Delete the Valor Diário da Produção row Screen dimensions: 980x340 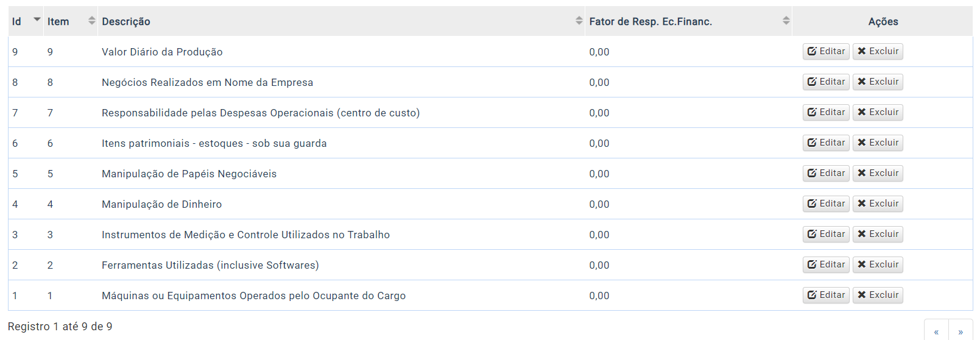(x=878, y=51)
